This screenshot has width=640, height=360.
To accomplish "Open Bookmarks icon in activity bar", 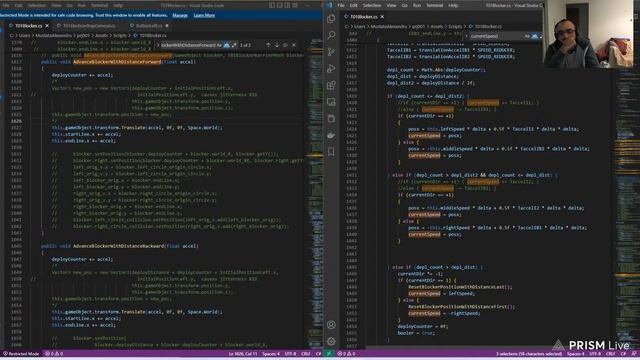I will coord(331,152).
